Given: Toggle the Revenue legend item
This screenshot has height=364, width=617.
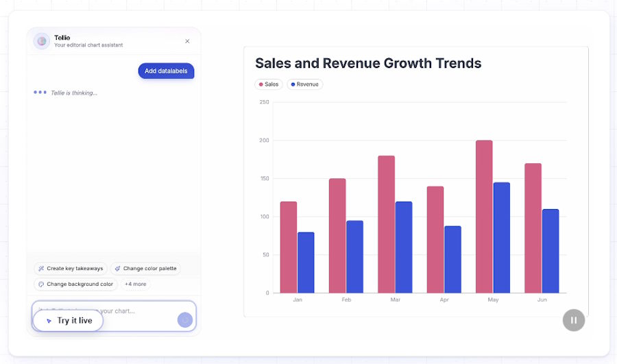Looking at the screenshot, I should point(305,84).
